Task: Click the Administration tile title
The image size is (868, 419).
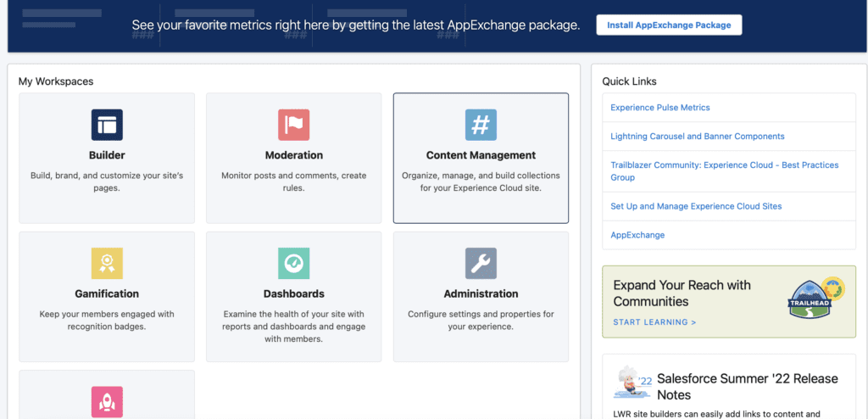Action: [481, 293]
